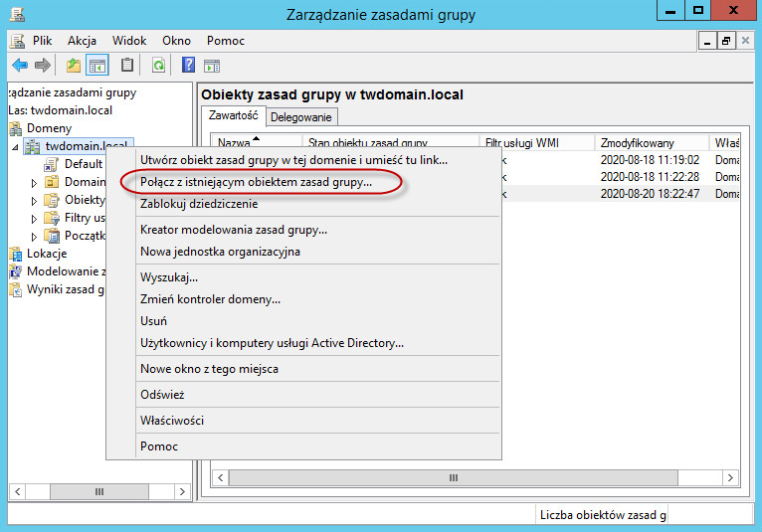Click the Show/Hide action pane toolbar icon
Image resolution: width=762 pixels, height=532 pixels.
click(212, 66)
